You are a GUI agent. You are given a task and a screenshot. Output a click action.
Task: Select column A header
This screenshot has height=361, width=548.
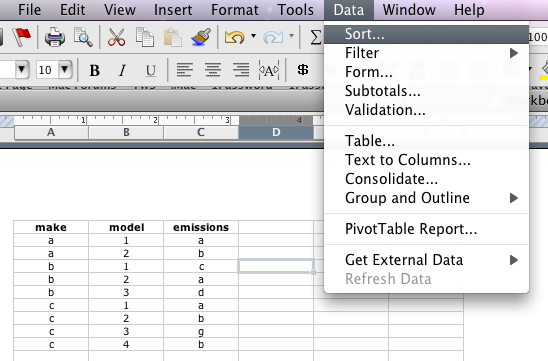(51, 132)
